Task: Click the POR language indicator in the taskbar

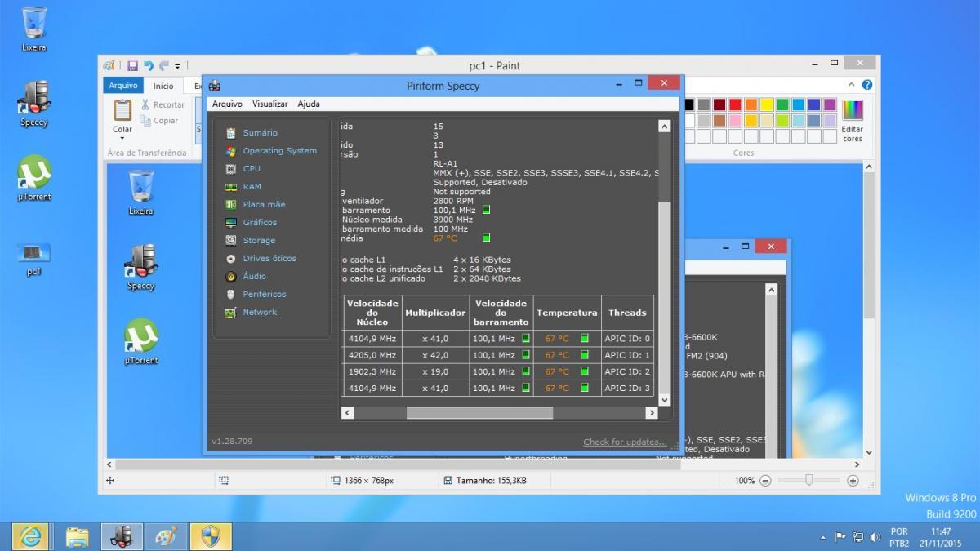Action: point(899,531)
